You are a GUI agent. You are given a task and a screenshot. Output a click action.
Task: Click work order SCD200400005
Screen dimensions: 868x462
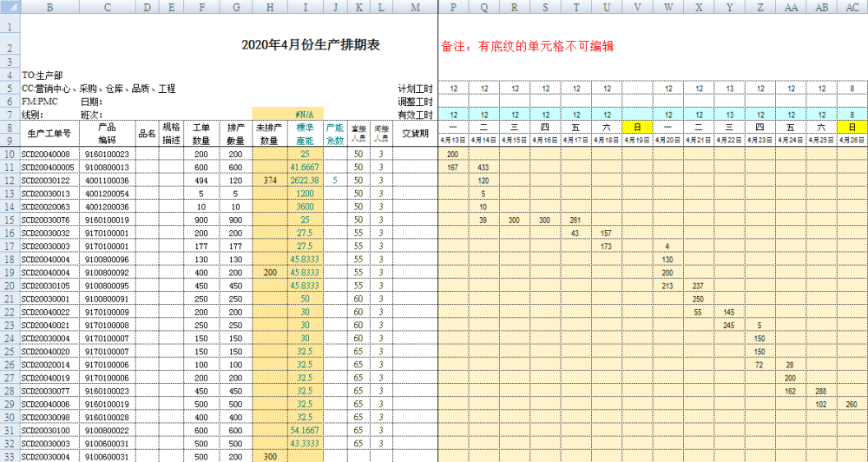pyautogui.click(x=48, y=168)
